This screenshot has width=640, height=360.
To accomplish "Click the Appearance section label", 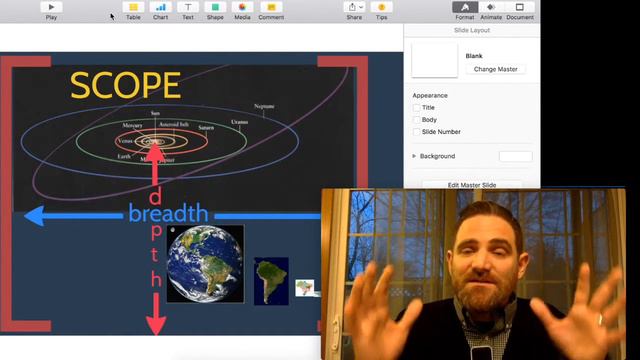I will (x=430, y=96).
